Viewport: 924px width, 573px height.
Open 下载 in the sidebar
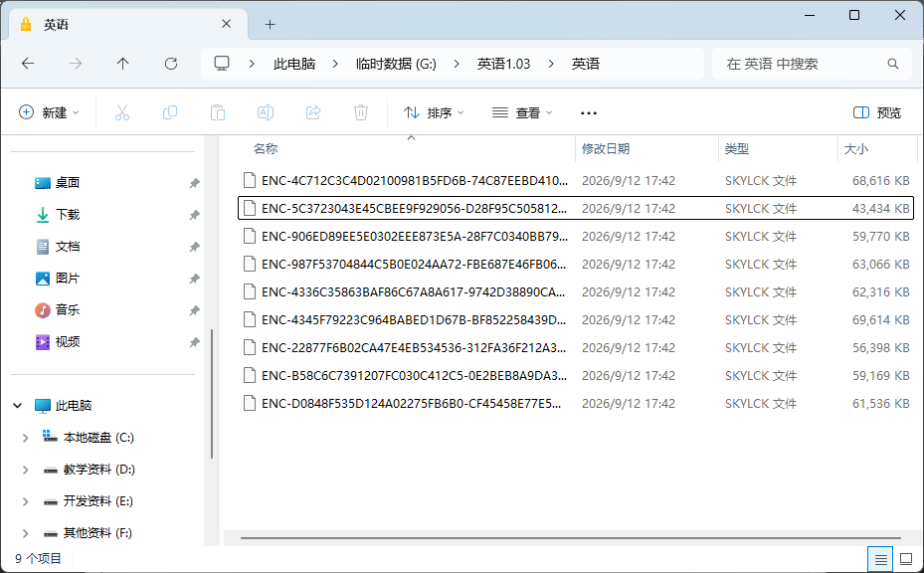point(68,215)
